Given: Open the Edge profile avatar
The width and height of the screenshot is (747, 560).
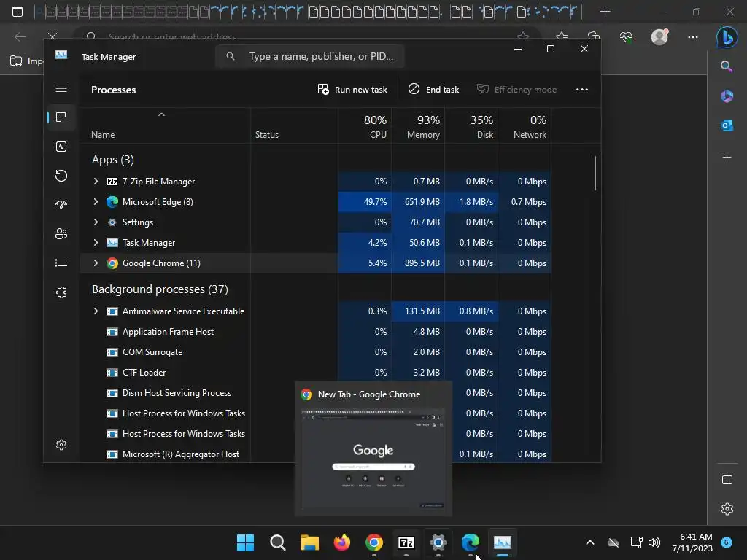Looking at the screenshot, I should point(659,36).
